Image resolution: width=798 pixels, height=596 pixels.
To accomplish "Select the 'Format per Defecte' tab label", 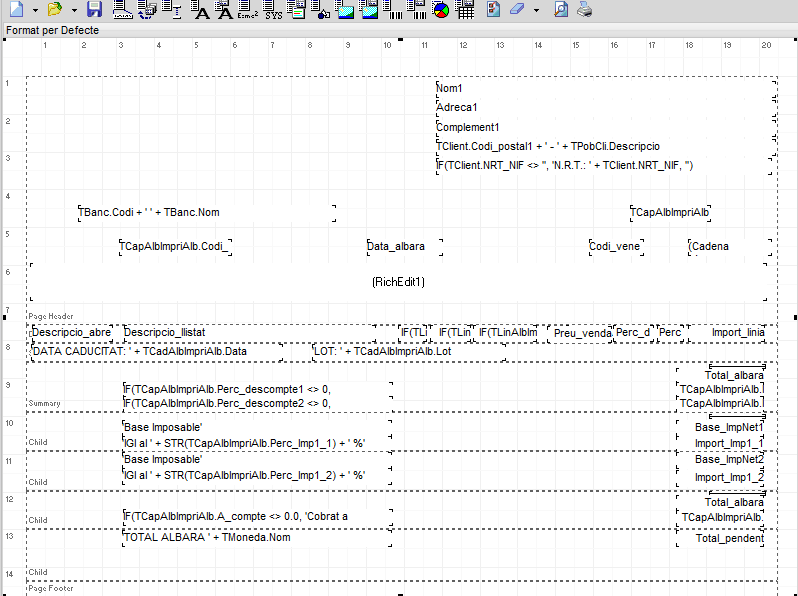I will 52,30.
